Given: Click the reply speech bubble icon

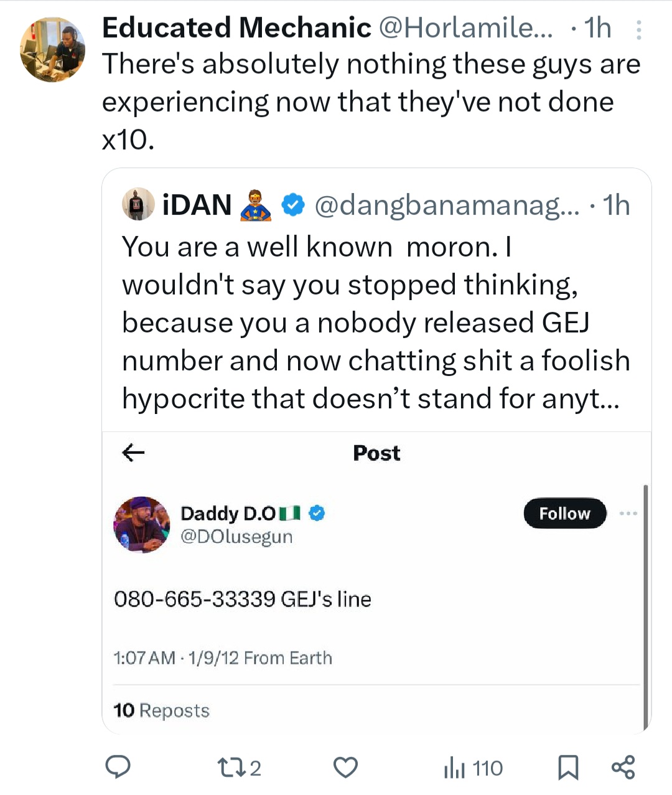Looking at the screenshot, I should [x=117, y=767].
